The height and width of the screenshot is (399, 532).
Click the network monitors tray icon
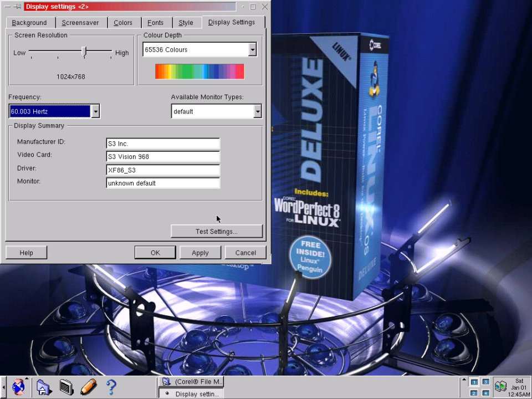pos(500,386)
